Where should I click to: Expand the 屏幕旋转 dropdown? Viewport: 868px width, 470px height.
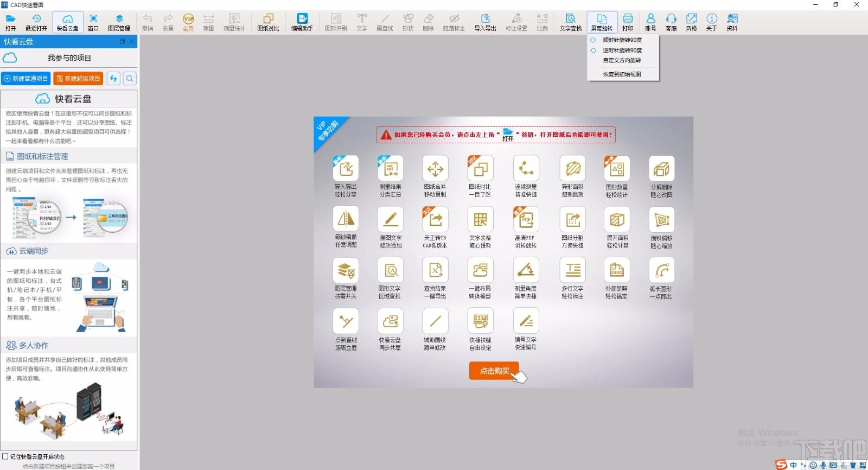pos(602,22)
